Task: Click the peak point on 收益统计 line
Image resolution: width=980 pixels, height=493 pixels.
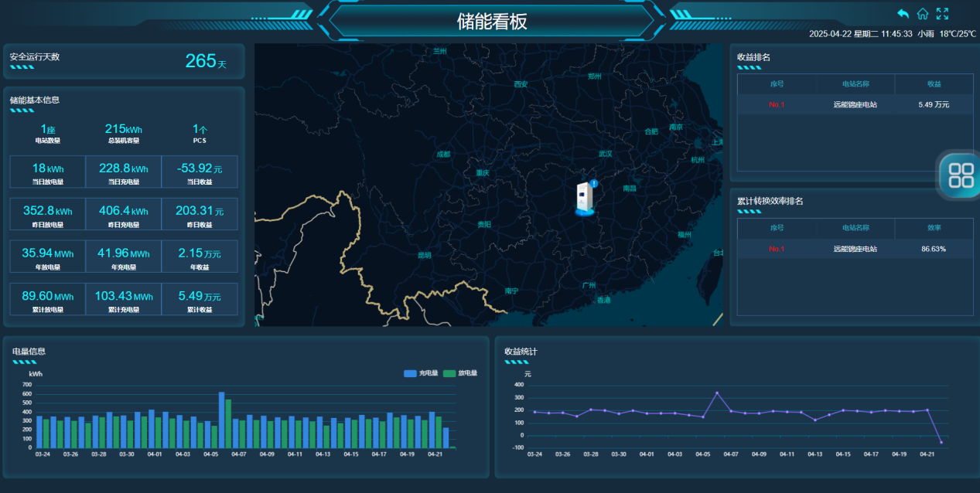Action: (x=717, y=393)
